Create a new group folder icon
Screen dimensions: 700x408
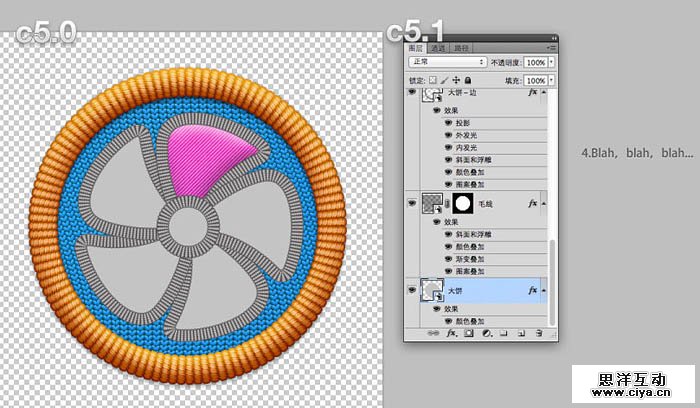pos(504,333)
